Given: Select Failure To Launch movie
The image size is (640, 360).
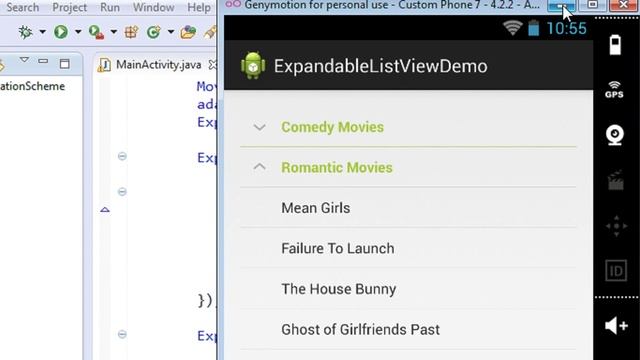Looking at the screenshot, I should point(408,248).
